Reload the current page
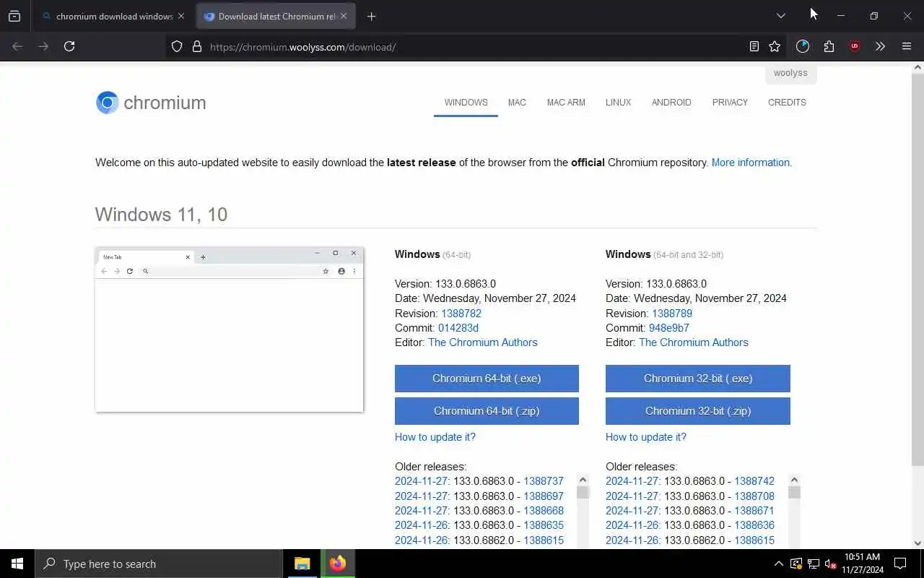This screenshot has width=924, height=578. pos(69,46)
